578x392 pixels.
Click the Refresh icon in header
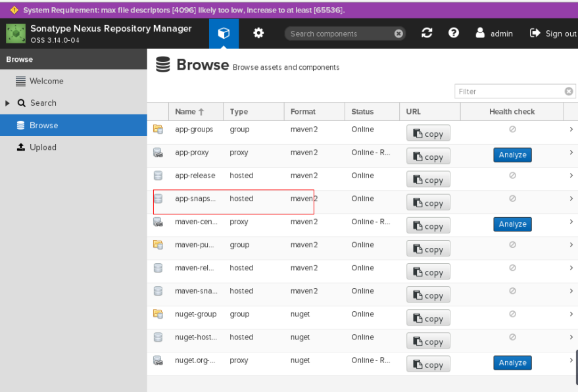427,34
